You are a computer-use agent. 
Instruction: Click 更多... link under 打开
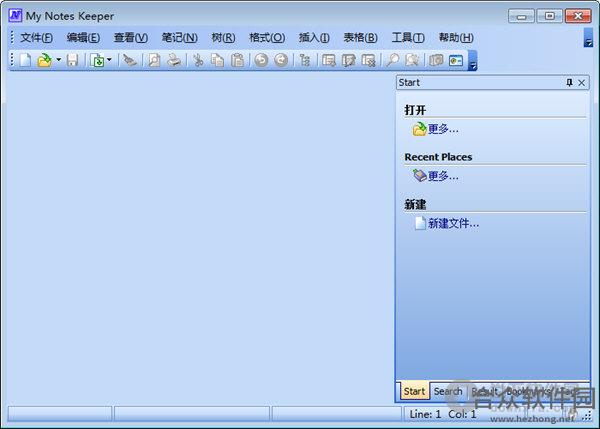click(x=443, y=129)
